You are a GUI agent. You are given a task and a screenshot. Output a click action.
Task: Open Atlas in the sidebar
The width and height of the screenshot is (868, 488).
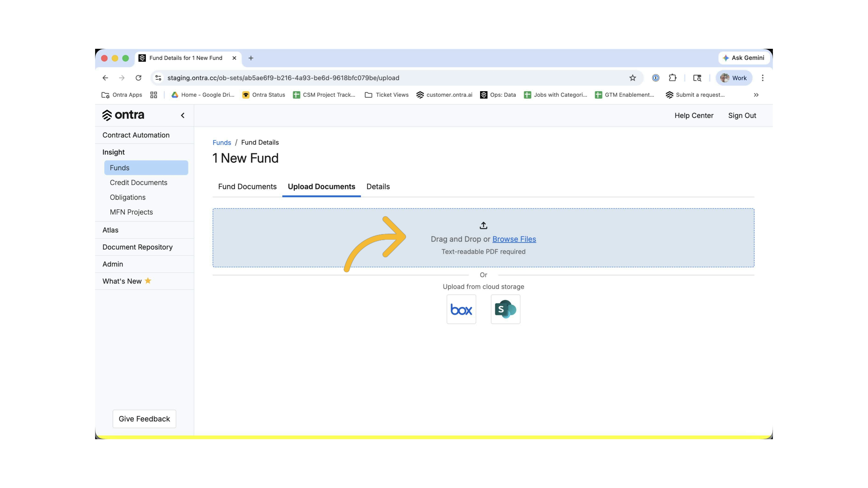click(144, 230)
